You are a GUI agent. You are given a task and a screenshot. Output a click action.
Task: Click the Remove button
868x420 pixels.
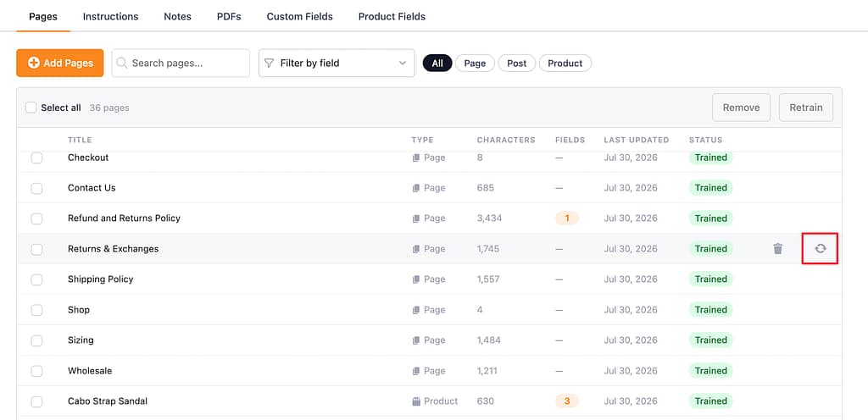(741, 108)
